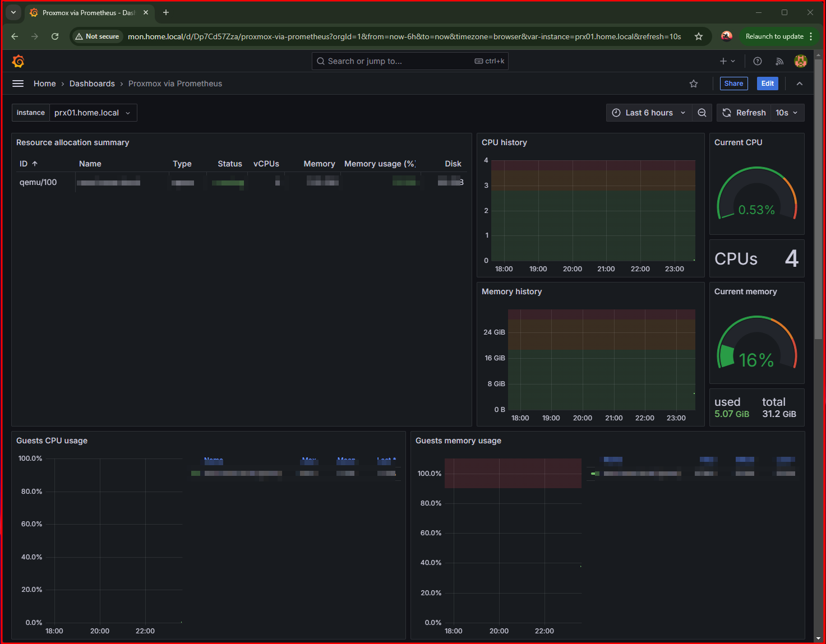The image size is (826, 644).
Task: Open the Last 6 hours time picker
Action: pos(649,113)
